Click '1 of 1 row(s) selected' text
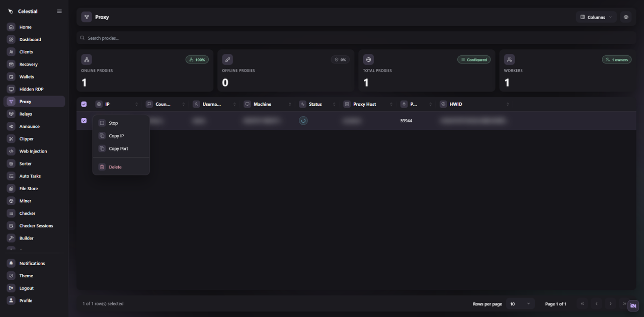Image resolution: width=644 pixels, height=317 pixels. tap(103, 304)
